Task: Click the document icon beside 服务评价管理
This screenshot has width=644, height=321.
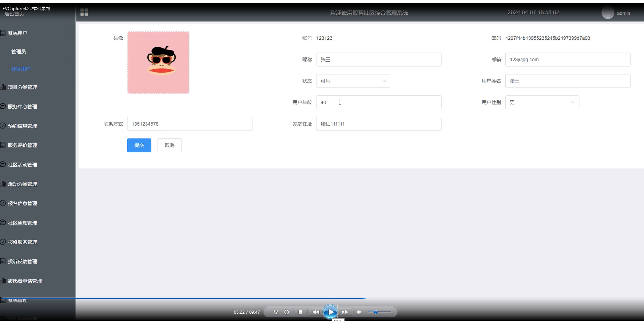Action: pos(3,145)
